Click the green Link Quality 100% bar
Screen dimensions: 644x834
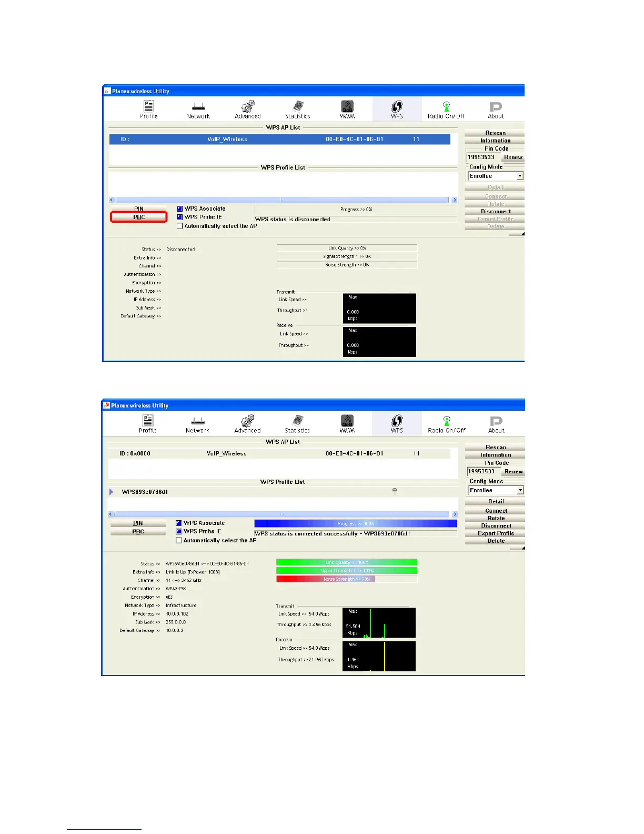click(x=347, y=562)
